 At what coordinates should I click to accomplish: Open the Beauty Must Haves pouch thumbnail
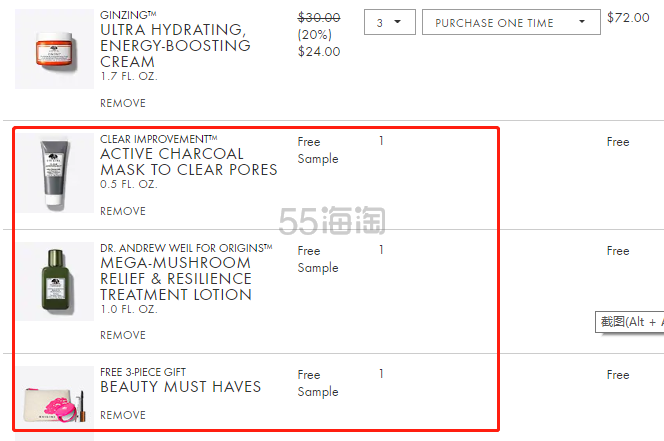[55, 397]
